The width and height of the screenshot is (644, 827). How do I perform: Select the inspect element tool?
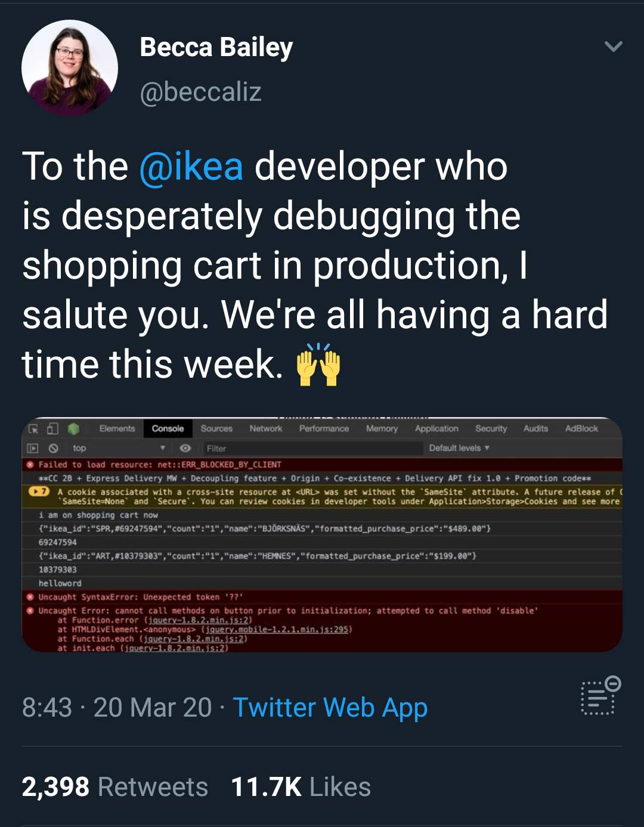click(33, 428)
